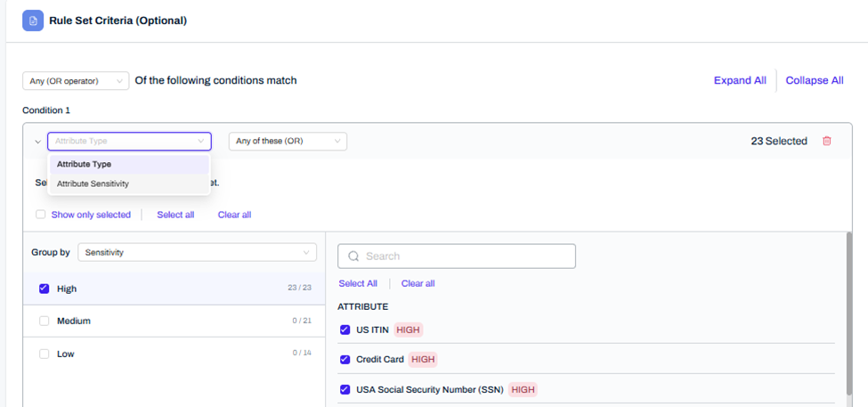The image size is (868, 407).
Task: Uncheck the US ITIN attribute
Action: (345, 330)
